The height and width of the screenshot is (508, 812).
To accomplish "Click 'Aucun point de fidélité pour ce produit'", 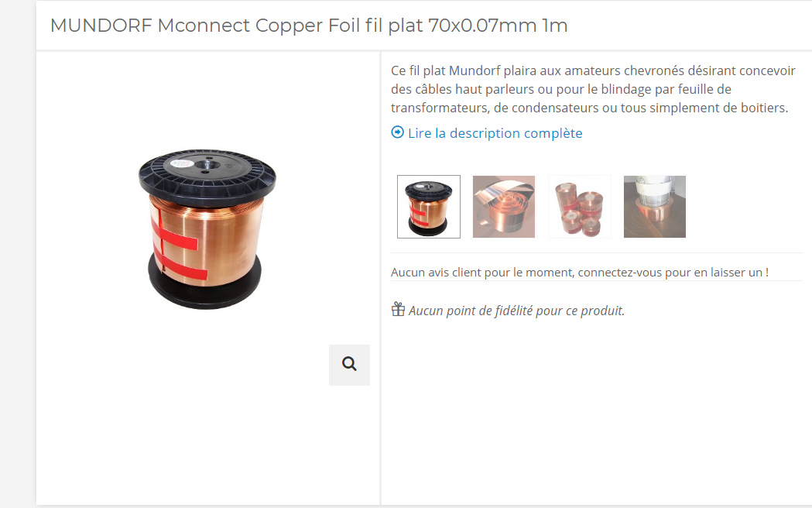I will click(x=516, y=311).
